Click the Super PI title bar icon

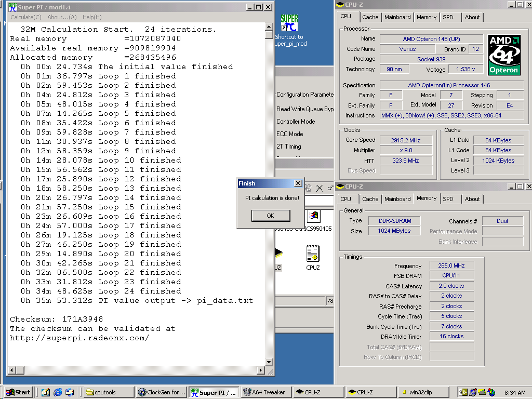click(x=12, y=7)
